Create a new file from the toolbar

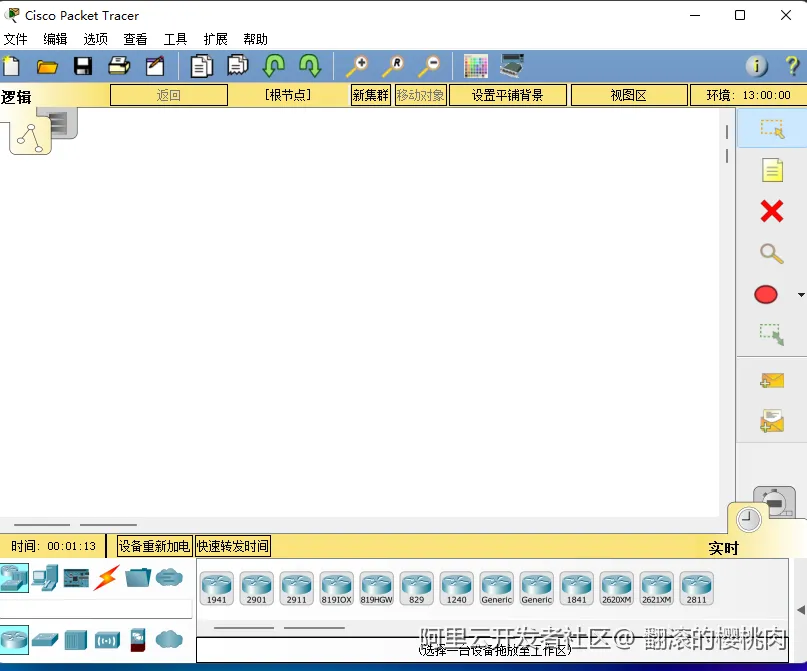click(x=11, y=66)
